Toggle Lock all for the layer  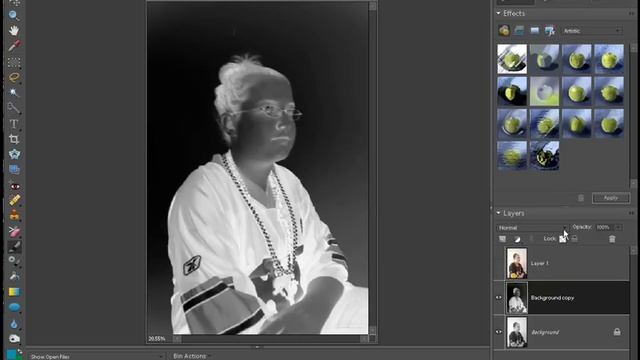574,238
